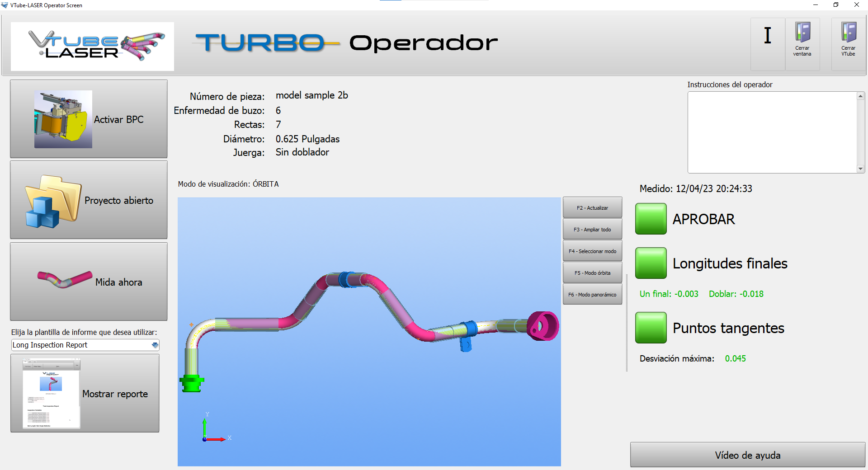Close the VTube-LASER Operator Screen window
Image resolution: width=868 pixels, height=470 pixels.
[x=857, y=5]
